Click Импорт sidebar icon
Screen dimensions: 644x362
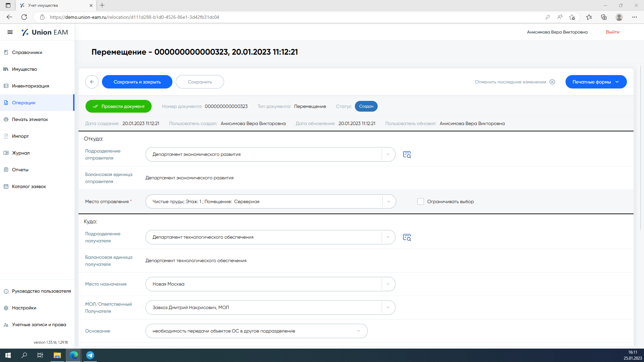(x=6, y=136)
